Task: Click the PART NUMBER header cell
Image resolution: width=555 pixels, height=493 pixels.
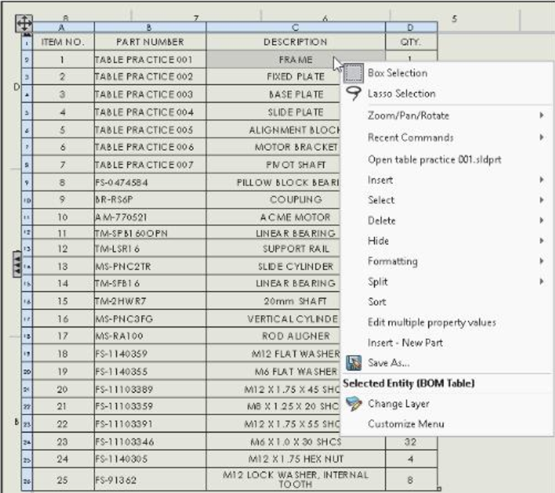Action: pos(150,42)
